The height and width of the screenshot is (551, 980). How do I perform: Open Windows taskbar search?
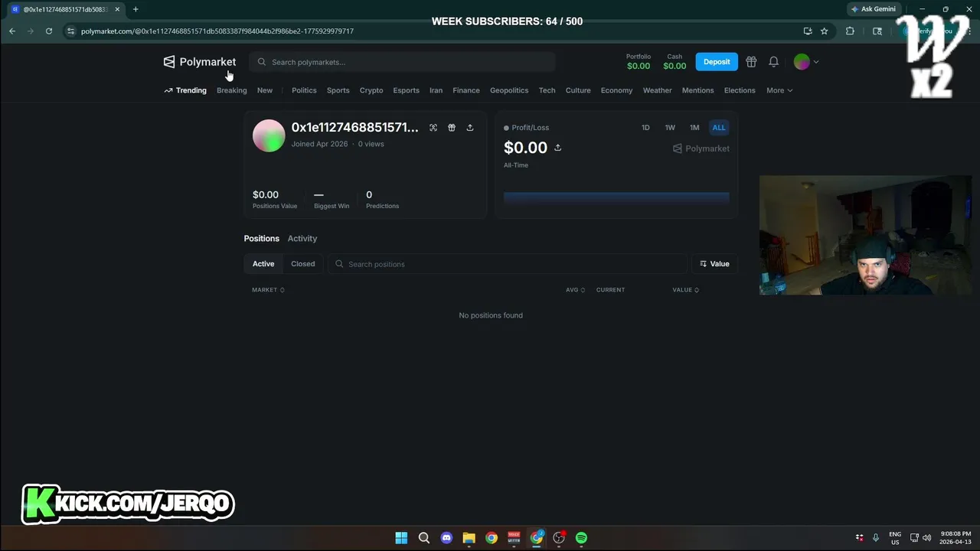coord(424,538)
